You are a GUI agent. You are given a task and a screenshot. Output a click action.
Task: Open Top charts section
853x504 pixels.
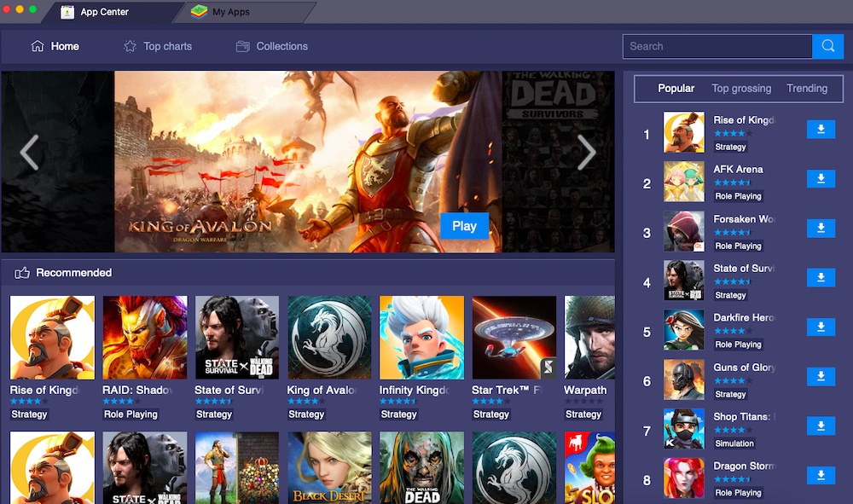158,46
